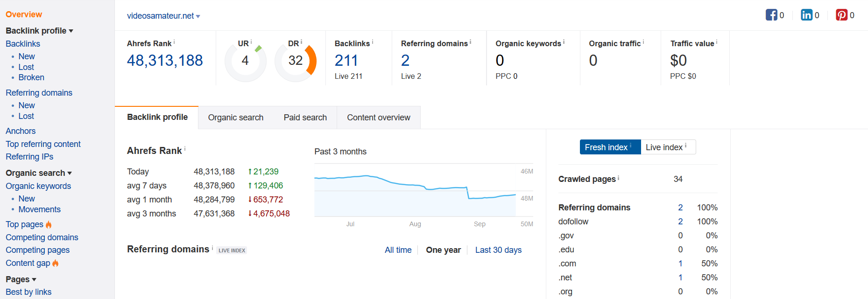Open Top referring content report
The width and height of the screenshot is (868, 299).
(43, 144)
